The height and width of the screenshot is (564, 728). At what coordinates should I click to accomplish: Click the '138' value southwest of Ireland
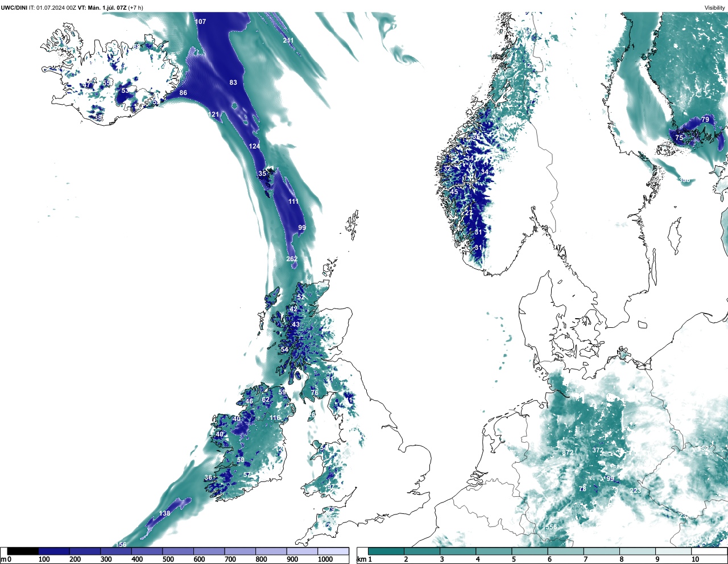coord(164,513)
